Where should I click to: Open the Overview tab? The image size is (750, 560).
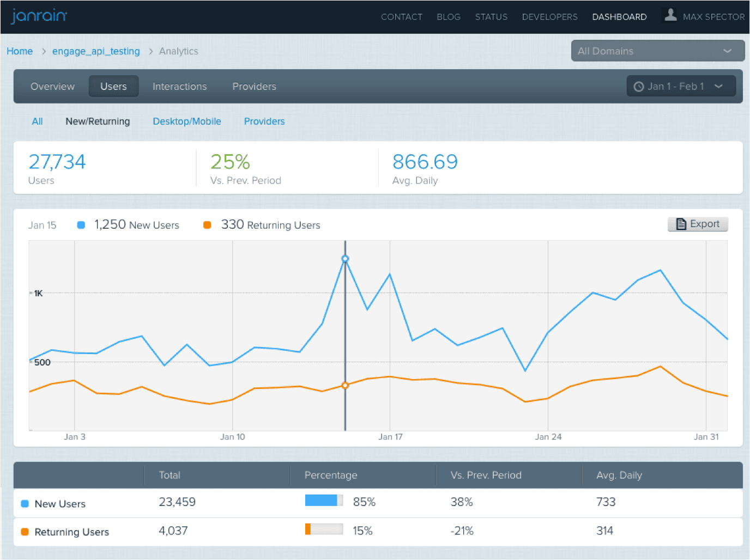52,87
